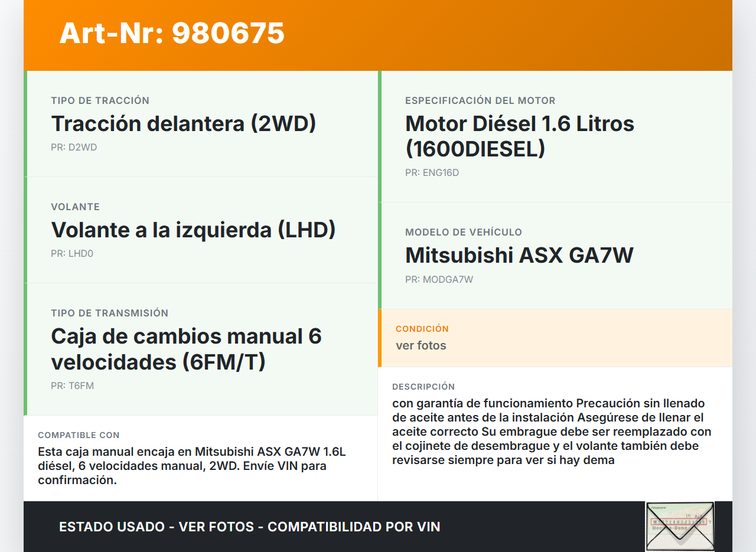Image resolution: width=756 pixels, height=552 pixels.
Task: Select 'Motor Diésel 1.6 Litros (1600DIESEL)' text
Action: (520, 136)
